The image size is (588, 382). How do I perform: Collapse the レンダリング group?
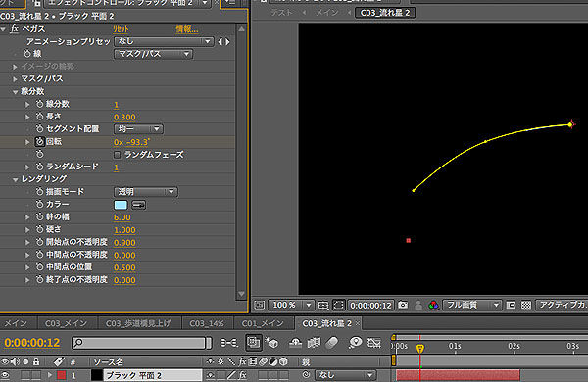(16, 179)
